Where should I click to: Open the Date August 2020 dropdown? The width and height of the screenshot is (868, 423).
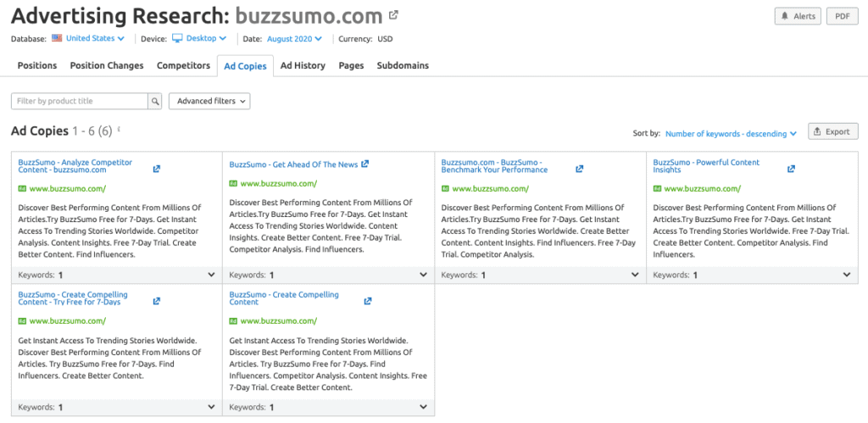pyautogui.click(x=294, y=38)
